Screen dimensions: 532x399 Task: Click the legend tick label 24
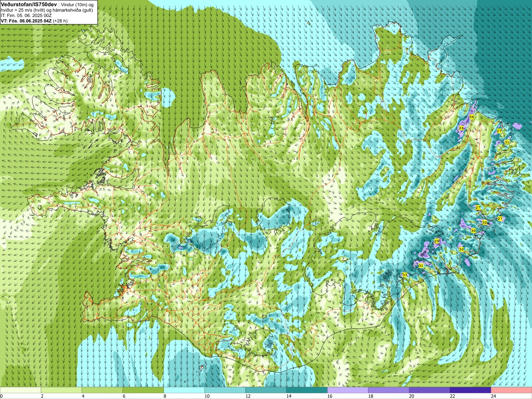click(494, 396)
